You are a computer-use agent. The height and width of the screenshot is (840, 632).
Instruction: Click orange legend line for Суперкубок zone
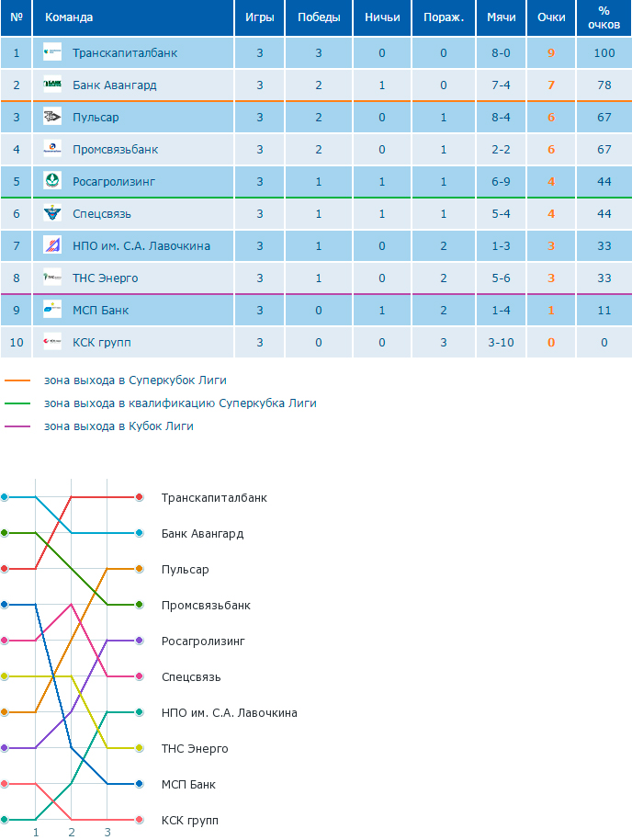pos(17,380)
